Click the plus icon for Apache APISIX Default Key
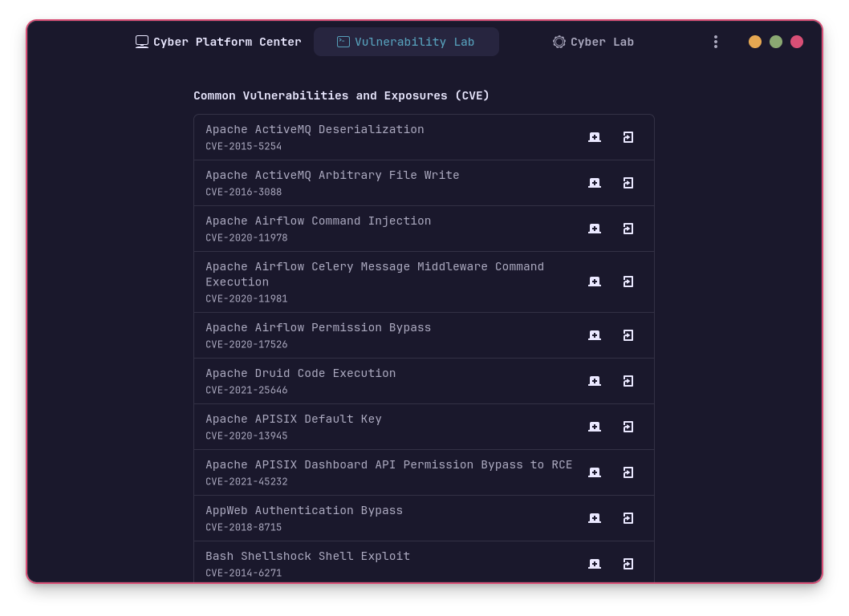849x616 pixels. tap(595, 427)
